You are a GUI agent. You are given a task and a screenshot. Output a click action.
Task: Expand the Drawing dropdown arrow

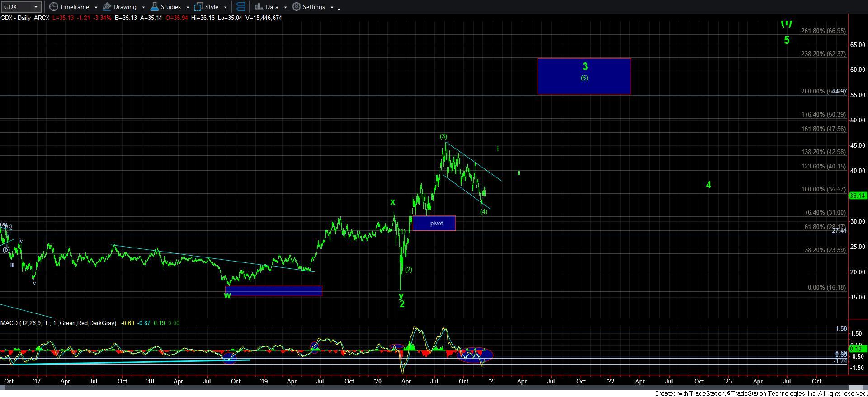[x=143, y=7]
